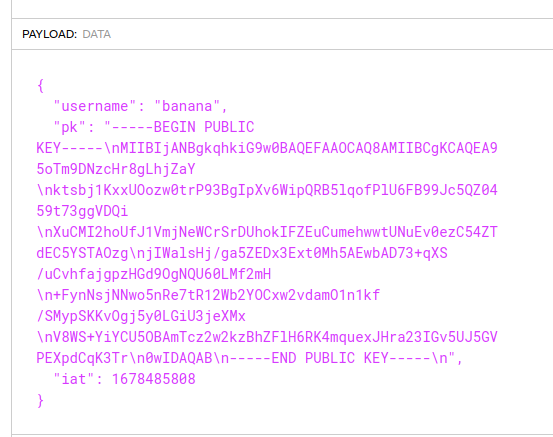The width and height of the screenshot is (553, 437).
Task: Click the line starting with /uCvhfajgpzHGd9
Action: click(x=154, y=274)
